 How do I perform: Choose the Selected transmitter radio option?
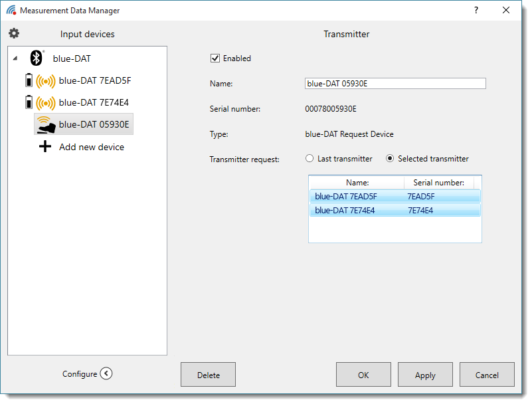(390, 159)
